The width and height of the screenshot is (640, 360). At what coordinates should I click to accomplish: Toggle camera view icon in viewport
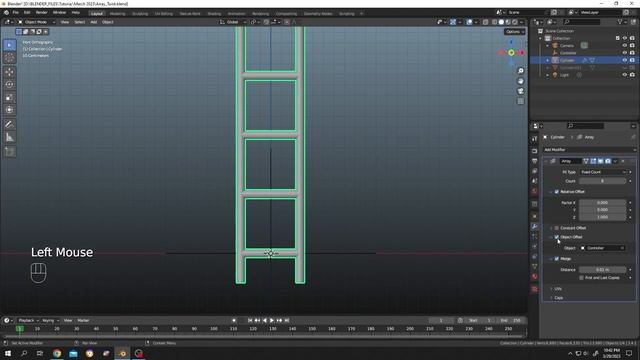tap(520, 91)
